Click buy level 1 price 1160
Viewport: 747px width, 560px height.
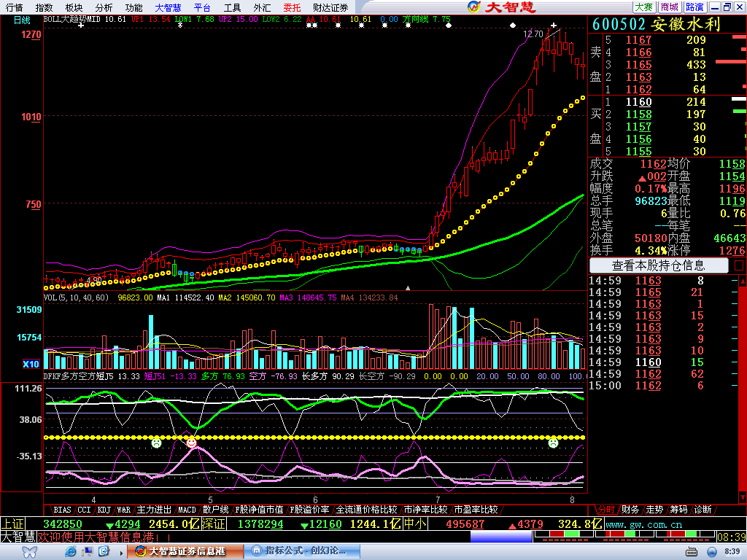(638, 102)
